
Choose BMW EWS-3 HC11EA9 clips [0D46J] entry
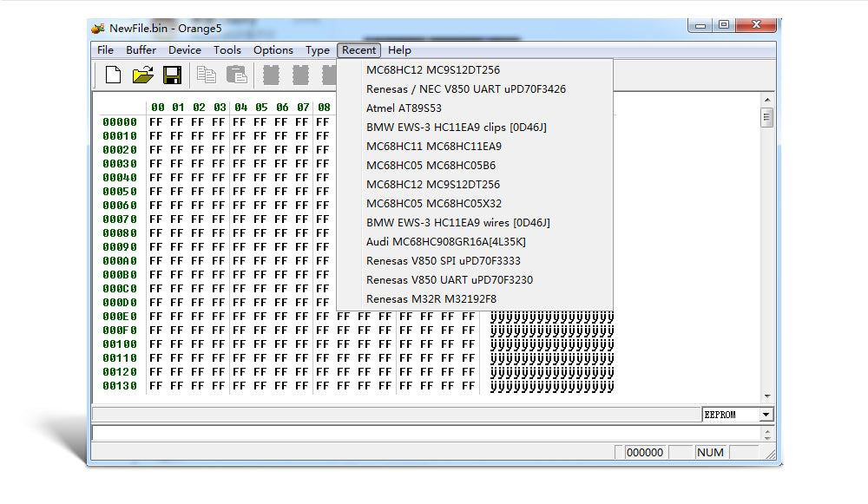(x=456, y=128)
